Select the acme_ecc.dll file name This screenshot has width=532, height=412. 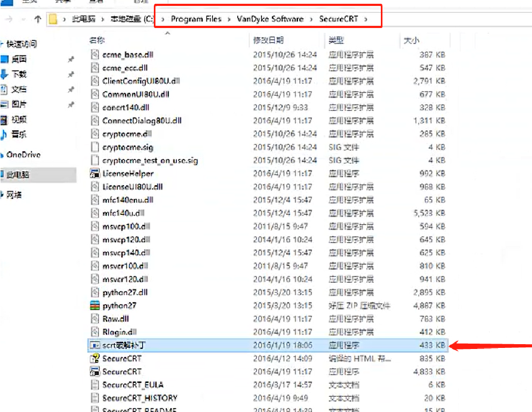125,68
